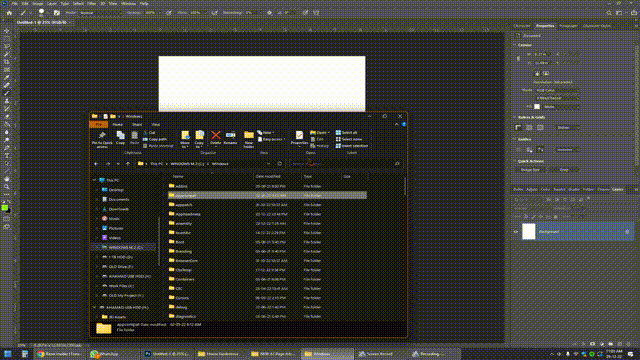This screenshot has width=640, height=360.
Task: Select portrait orientation in Properties Canvas section
Action: click(x=537, y=73)
